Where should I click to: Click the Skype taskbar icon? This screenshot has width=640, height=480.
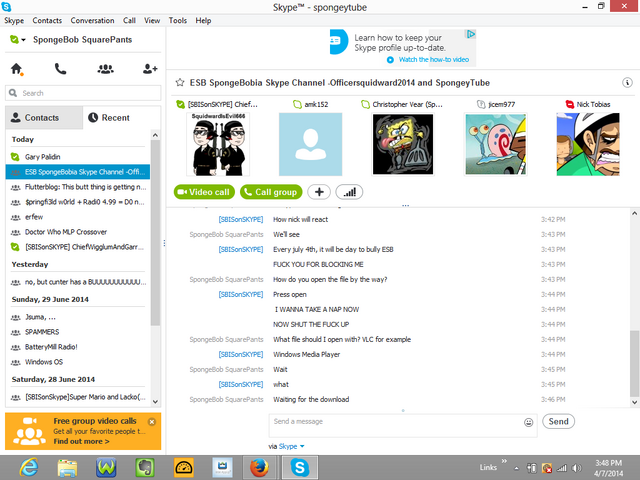coord(300,468)
